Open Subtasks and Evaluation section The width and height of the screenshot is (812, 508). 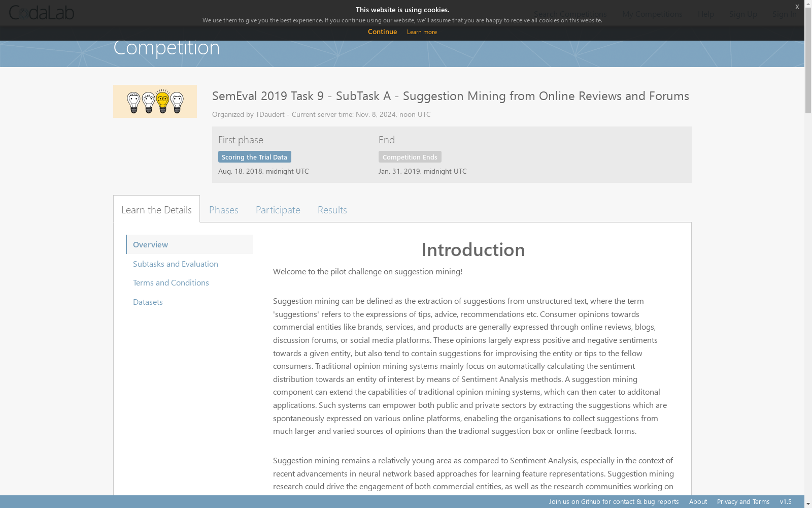click(x=175, y=264)
